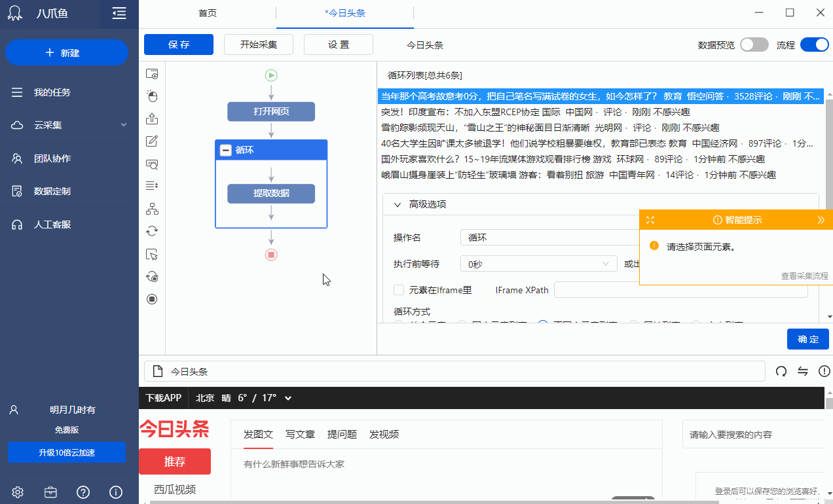
Task: Toggle the 流程 switch off
Action: coord(814,45)
